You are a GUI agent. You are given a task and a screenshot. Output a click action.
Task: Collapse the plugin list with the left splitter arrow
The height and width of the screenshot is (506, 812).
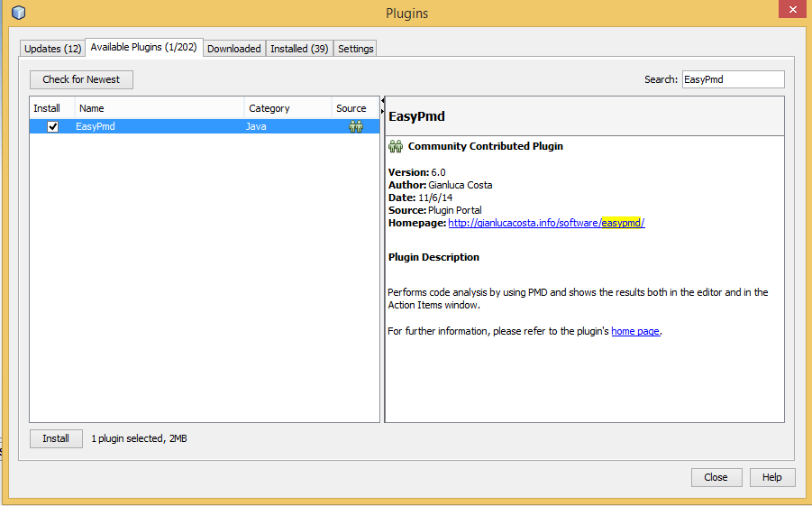pyautogui.click(x=382, y=100)
